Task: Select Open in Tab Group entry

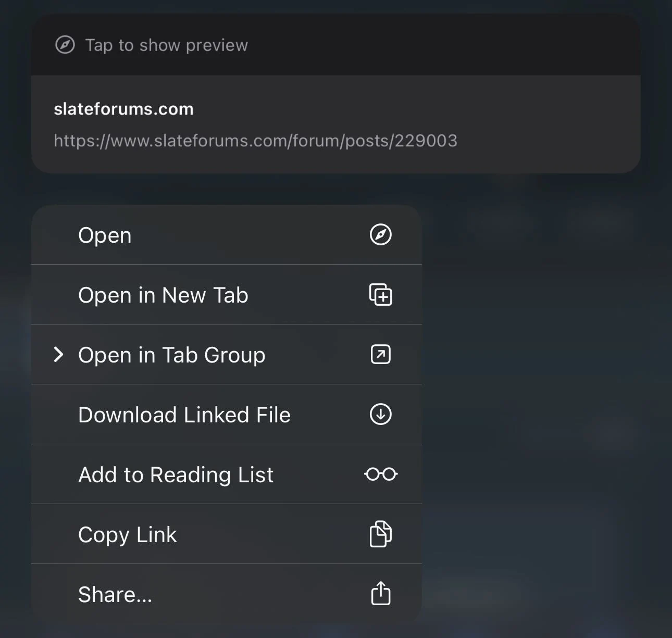Action: point(227,355)
